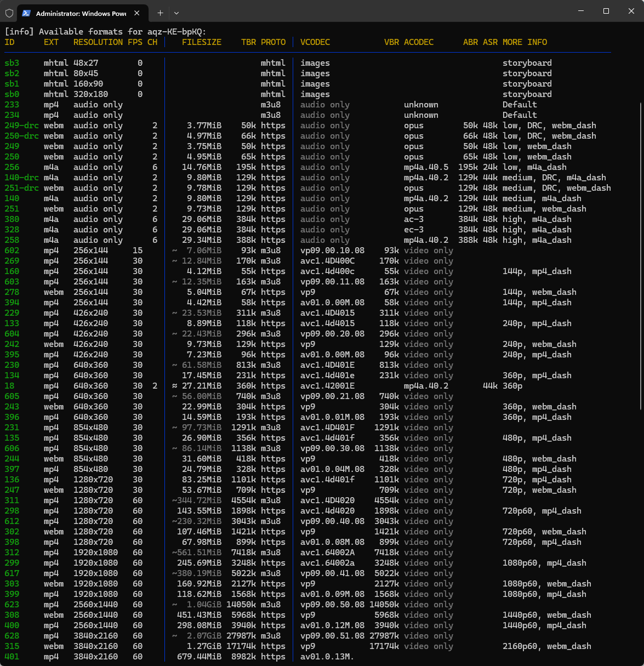Screen dimensions: 644x666
Task: Click the 2160p60, webm_dash info text
Action: [547, 646]
